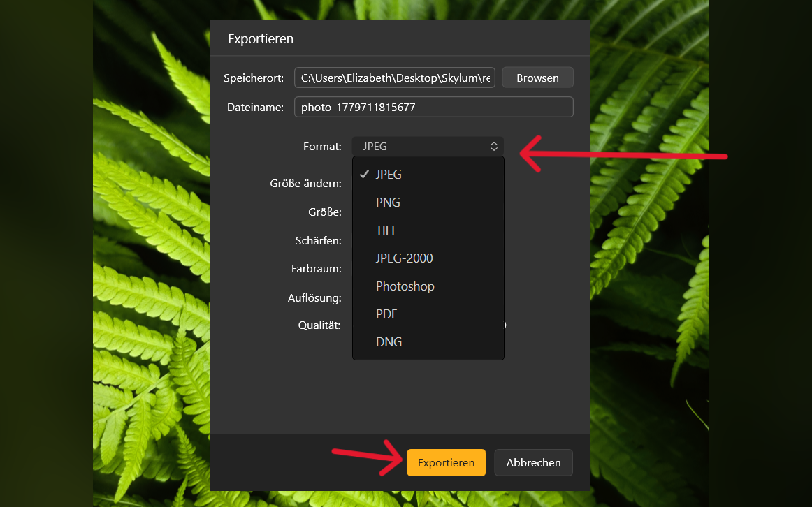Click the Dateiname label
812x507 pixels.
pos(255,107)
